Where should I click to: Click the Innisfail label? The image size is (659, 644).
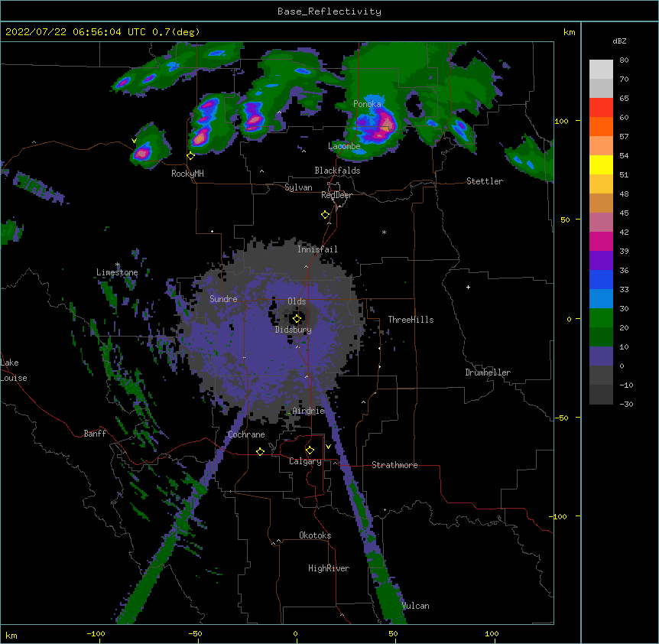pos(317,249)
